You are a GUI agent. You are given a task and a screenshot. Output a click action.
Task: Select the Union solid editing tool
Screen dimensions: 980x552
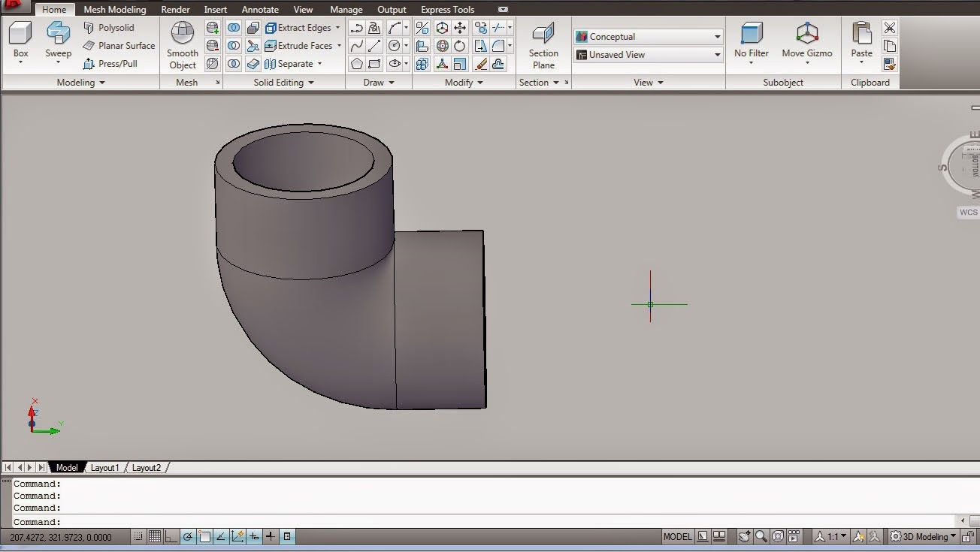coord(234,28)
